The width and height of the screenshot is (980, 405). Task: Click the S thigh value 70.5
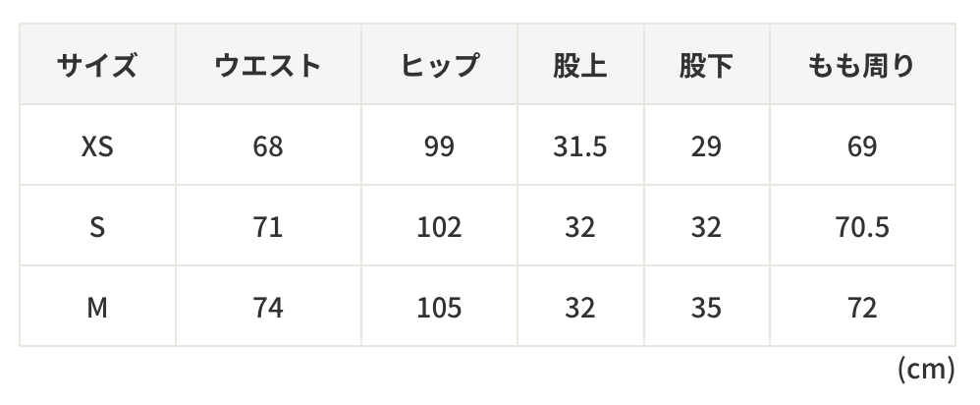(x=861, y=227)
